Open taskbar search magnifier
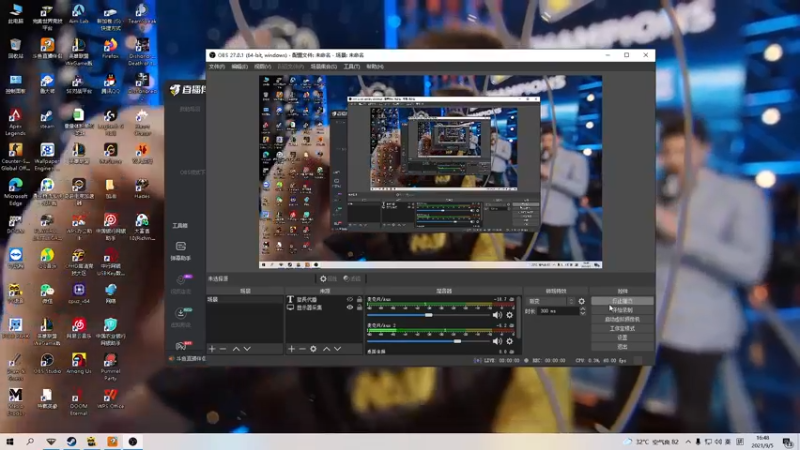The image size is (800, 450). 30,442
